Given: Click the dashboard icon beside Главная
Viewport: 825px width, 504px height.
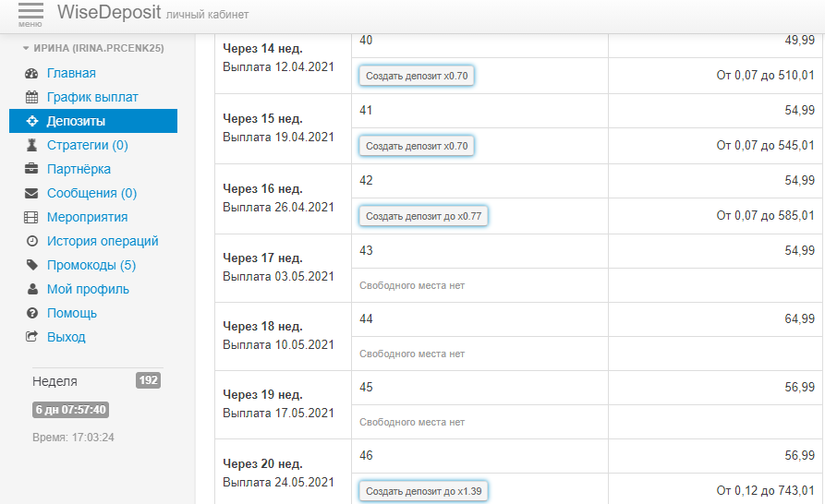Looking at the screenshot, I should pos(31,74).
